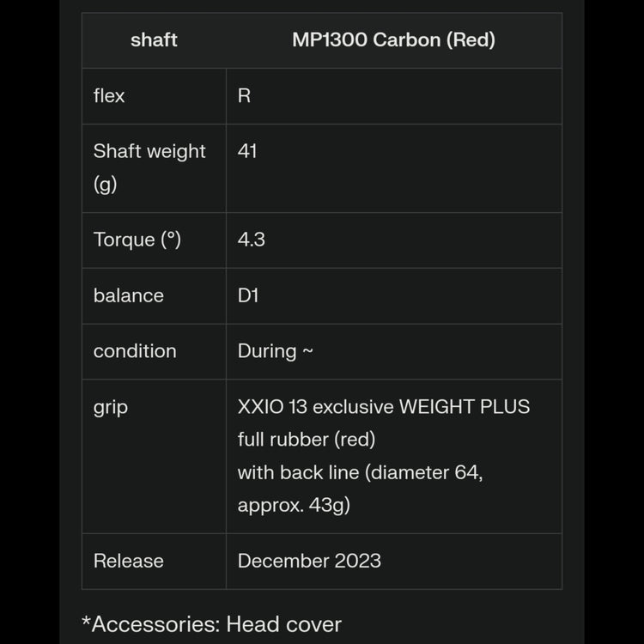Click the "grip" row label

(111, 407)
